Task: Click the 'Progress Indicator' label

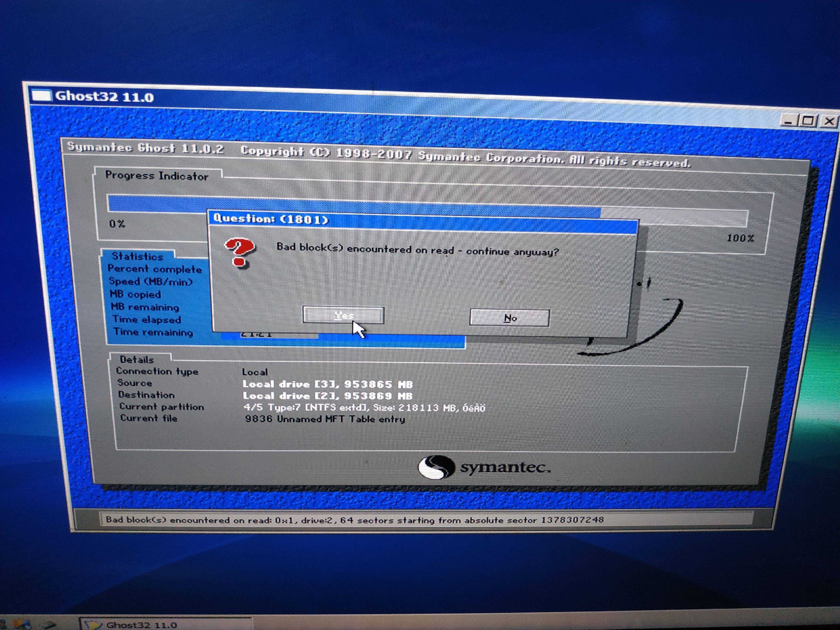Action: [x=157, y=176]
